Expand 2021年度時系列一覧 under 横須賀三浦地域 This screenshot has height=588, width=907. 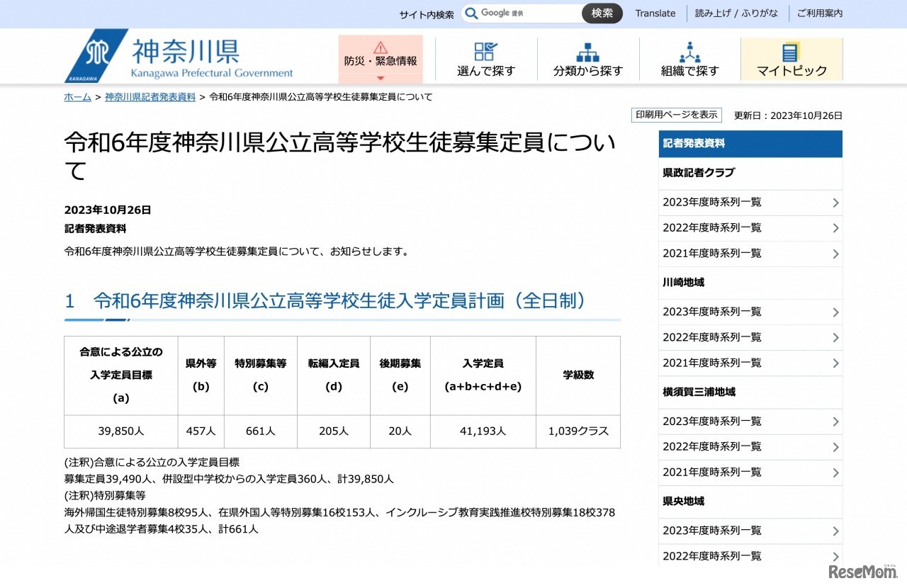[750, 472]
